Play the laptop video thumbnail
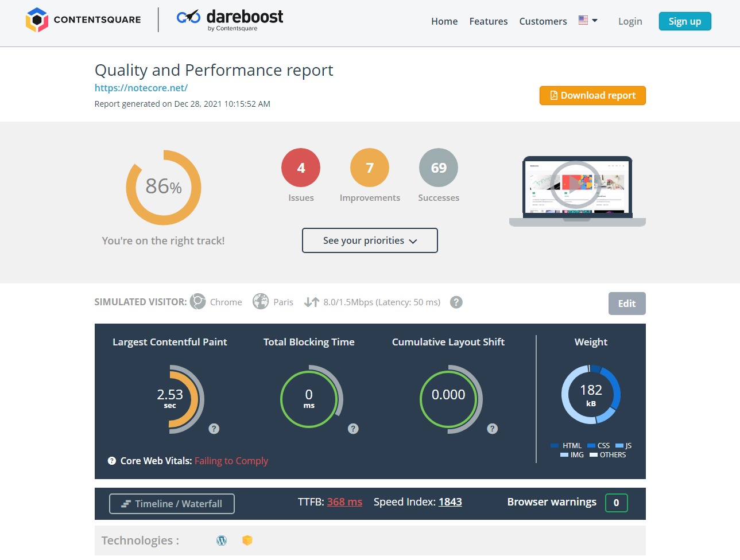Screen dimensions: 740x560 coord(576,184)
